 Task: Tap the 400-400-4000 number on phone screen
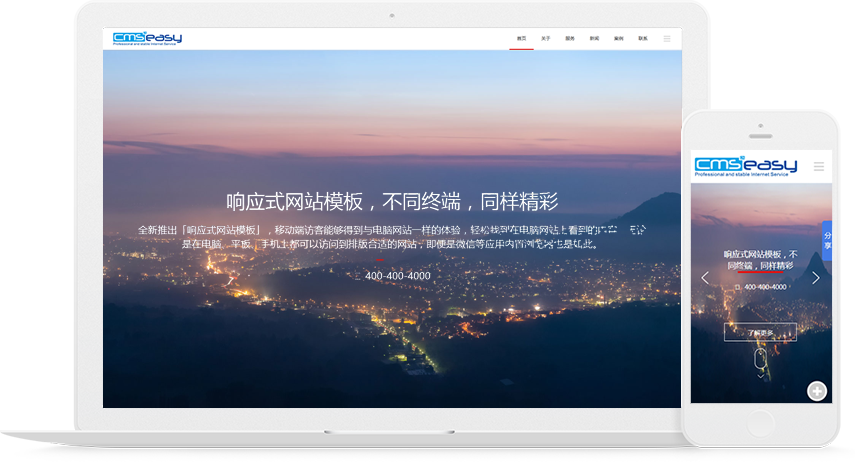pos(764,287)
